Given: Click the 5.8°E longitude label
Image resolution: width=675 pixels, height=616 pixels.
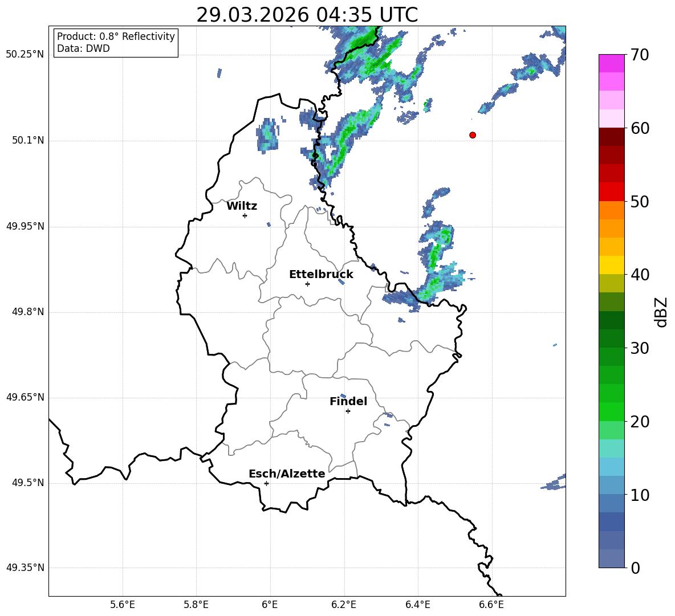Looking at the screenshot, I should [x=196, y=605].
